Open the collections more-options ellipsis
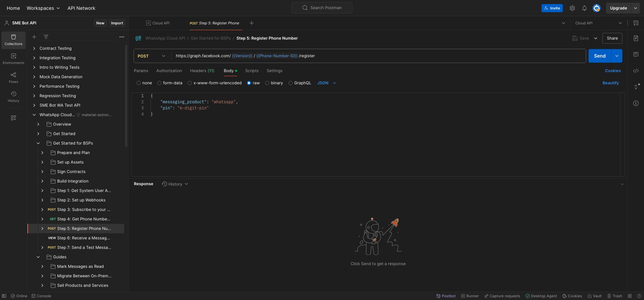This screenshot has width=644, height=300. point(122,37)
